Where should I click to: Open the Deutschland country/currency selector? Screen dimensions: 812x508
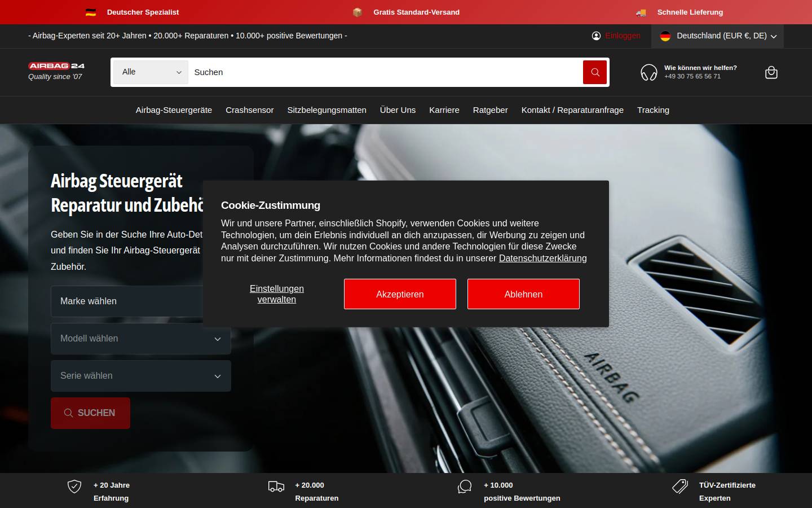[717, 36]
